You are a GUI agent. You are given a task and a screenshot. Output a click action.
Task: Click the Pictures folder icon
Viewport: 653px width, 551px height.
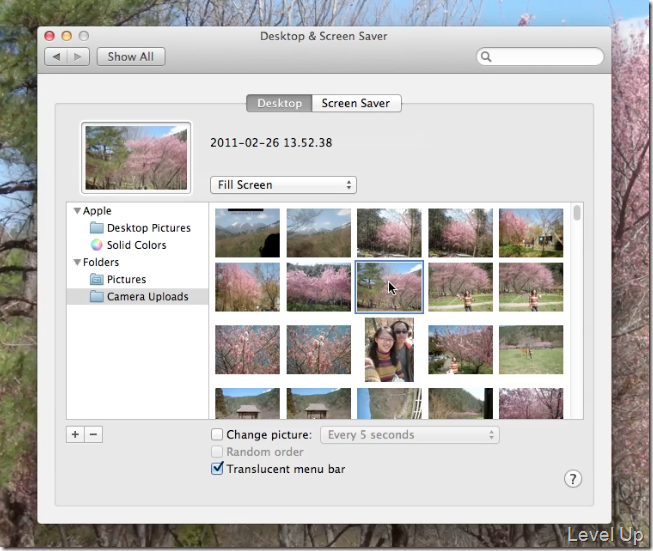(97, 279)
